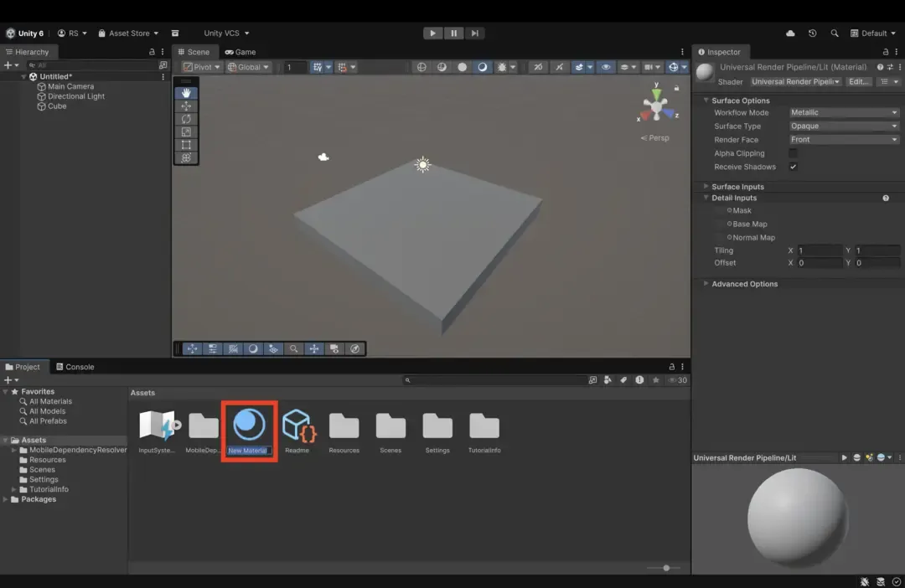Click the Pause button in toolbar
905x588 pixels.
pyautogui.click(x=453, y=34)
